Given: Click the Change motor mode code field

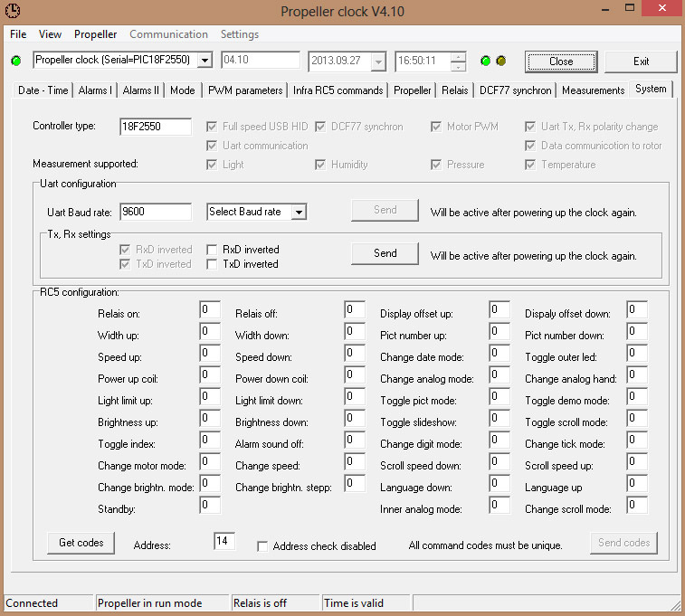Looking at the screenshot, I should (x=210, y=461).
